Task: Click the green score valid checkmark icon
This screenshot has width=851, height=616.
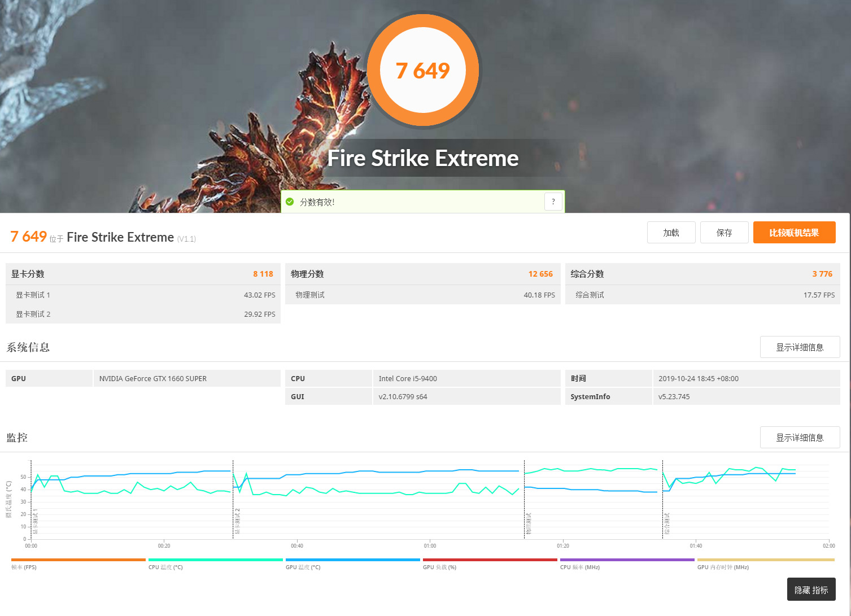Action: 290,202
